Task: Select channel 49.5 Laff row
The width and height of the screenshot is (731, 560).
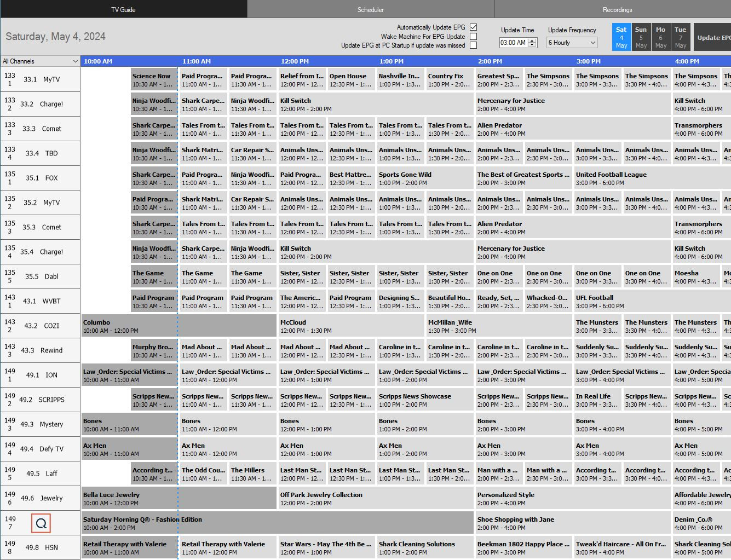Action: pyautogui.click(x=40, y=474)
